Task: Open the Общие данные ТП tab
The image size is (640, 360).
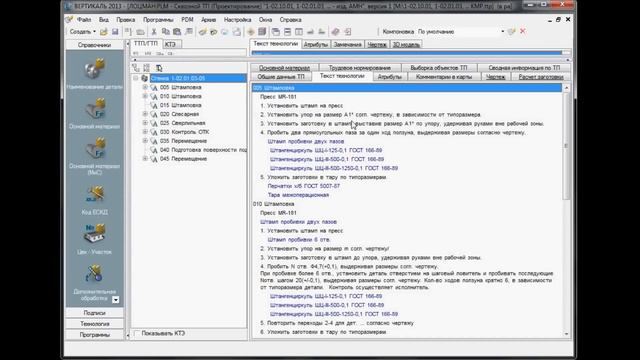Action: (x=281, y=77)
